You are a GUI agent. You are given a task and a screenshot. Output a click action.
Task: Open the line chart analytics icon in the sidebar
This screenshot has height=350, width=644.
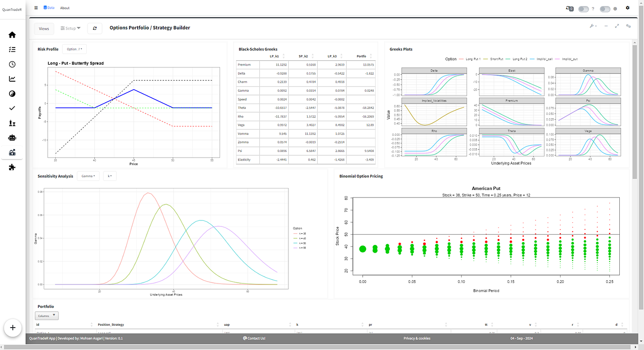12,79
